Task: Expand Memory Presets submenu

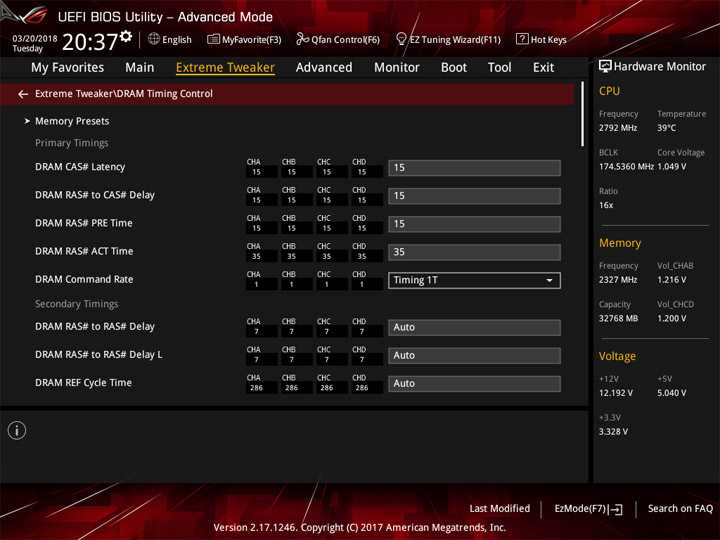Action: [x=68, y=121]
